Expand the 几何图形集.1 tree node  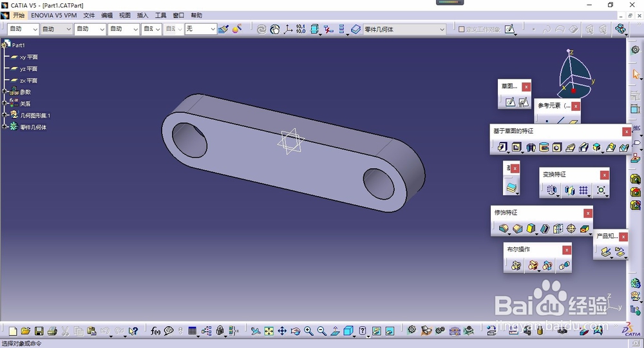click(5, 115)
